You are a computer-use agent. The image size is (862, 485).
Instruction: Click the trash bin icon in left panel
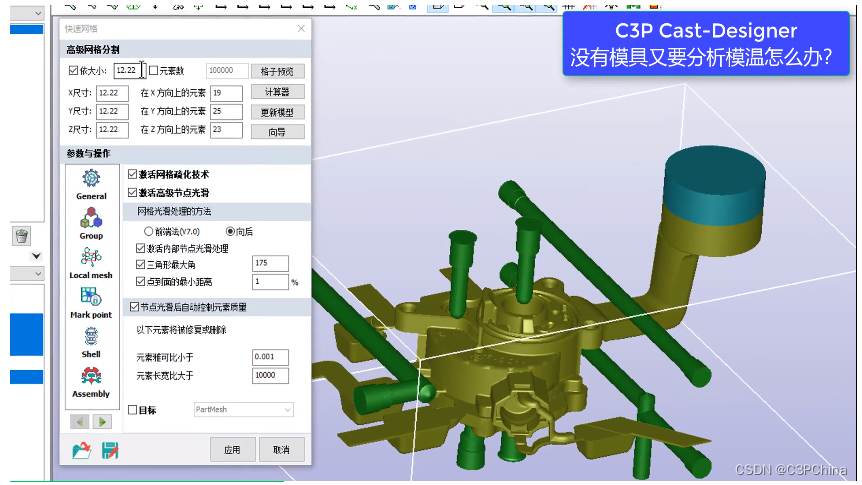(21, 236)
